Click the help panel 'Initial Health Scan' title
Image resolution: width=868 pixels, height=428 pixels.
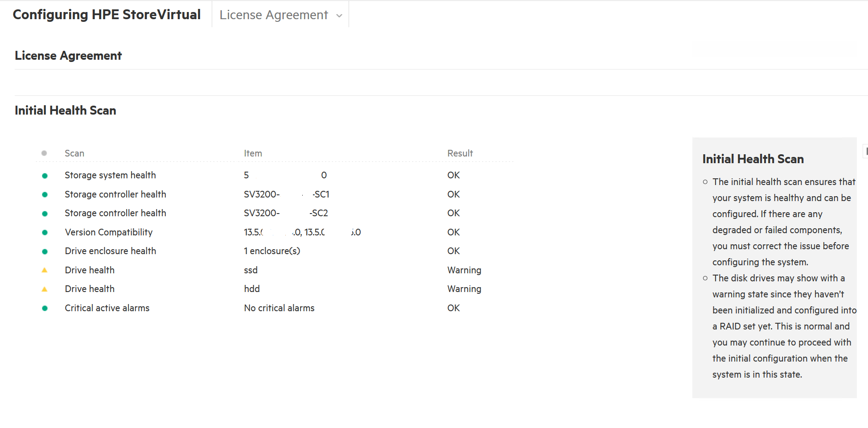coord(753,159)
